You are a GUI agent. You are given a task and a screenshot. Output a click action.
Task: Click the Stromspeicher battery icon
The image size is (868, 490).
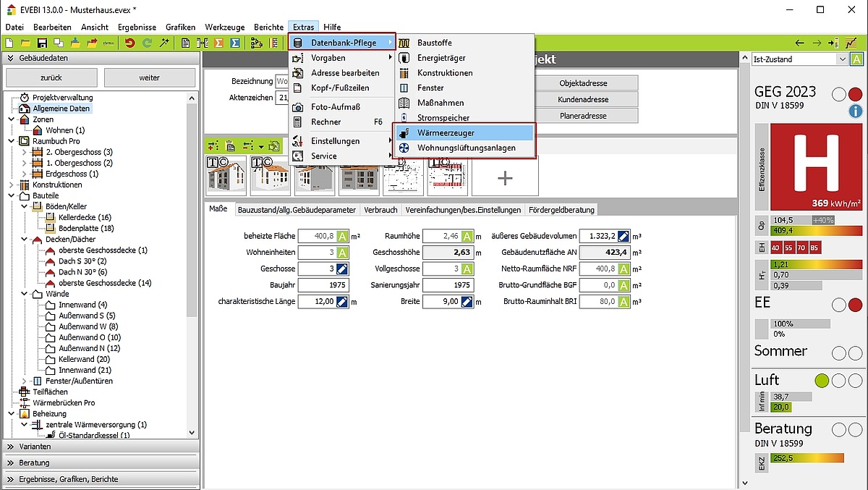pyautogui.click(x=404, y=118)
